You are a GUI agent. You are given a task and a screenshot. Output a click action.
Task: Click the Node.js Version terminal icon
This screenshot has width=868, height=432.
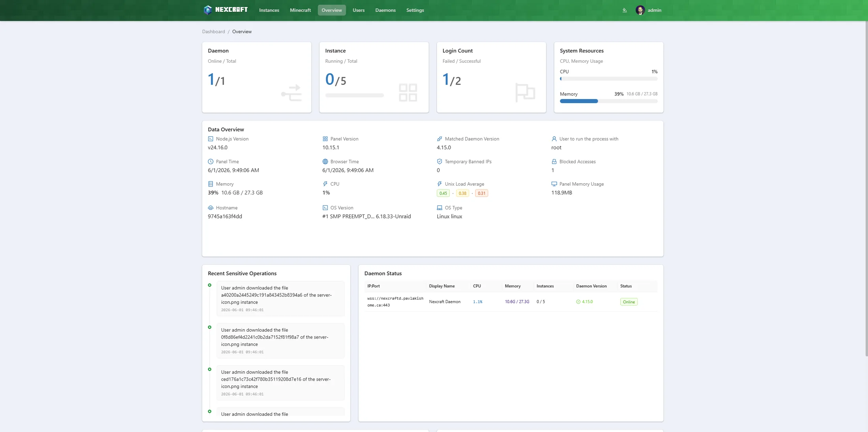(x=211, y=139)
